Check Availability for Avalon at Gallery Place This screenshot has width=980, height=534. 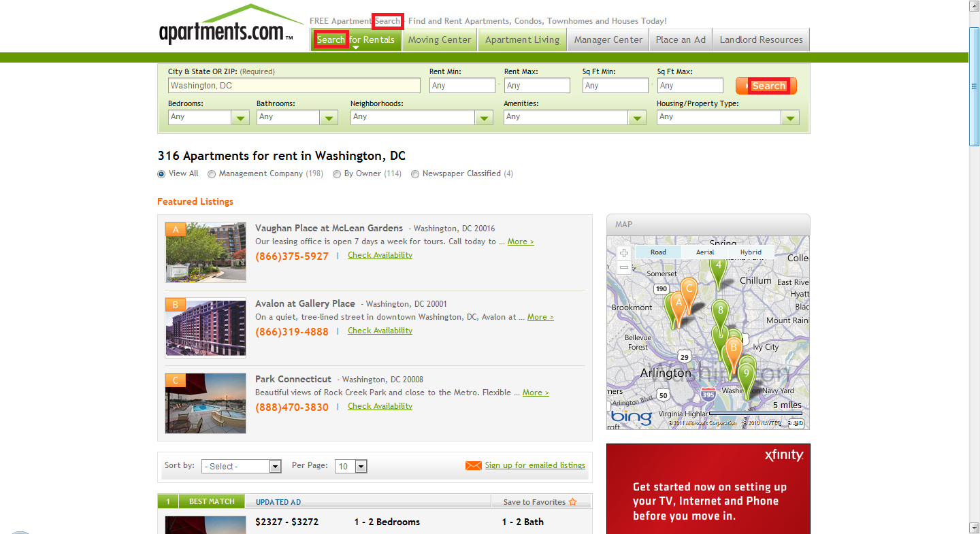[x=380, y=331]
